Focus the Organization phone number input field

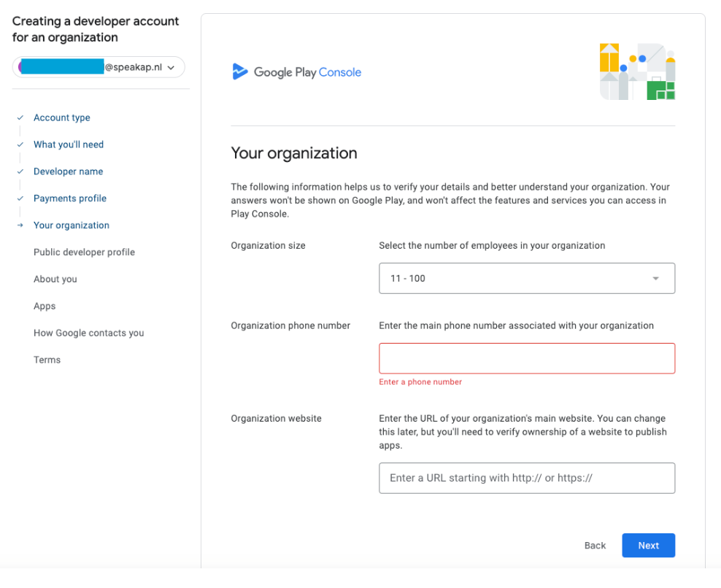click(527, 358)
